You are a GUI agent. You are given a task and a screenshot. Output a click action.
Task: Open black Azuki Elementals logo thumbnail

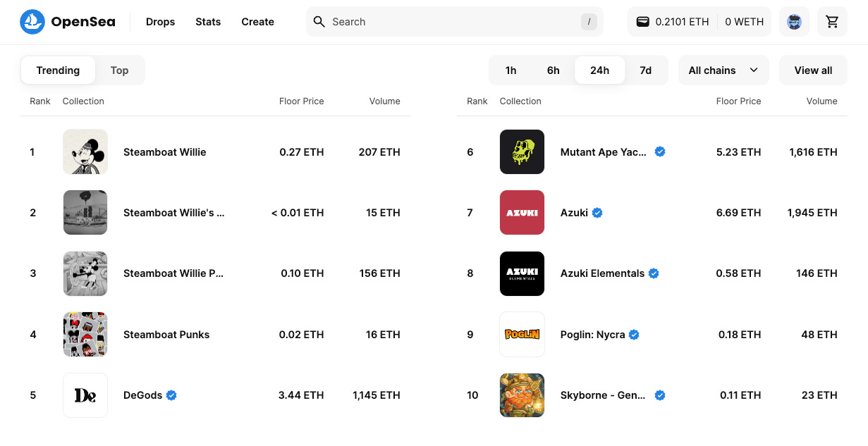point(522,273)
